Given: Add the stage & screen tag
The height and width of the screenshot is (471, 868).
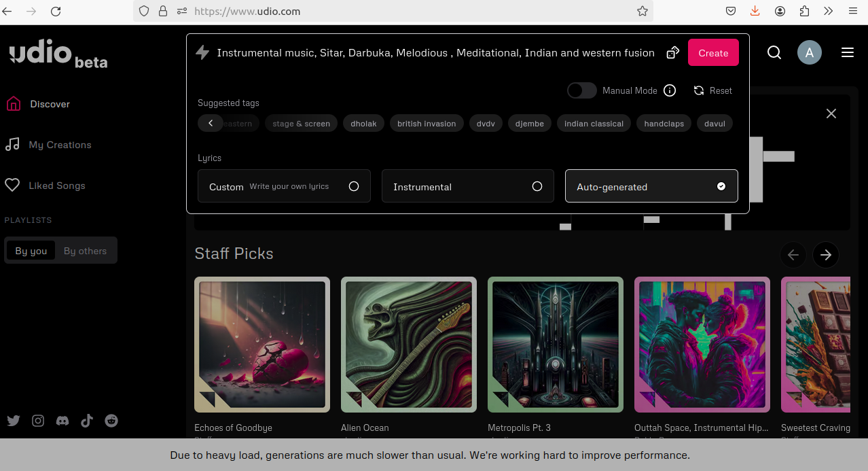Looking at the screenshot, I should point(301,123).
